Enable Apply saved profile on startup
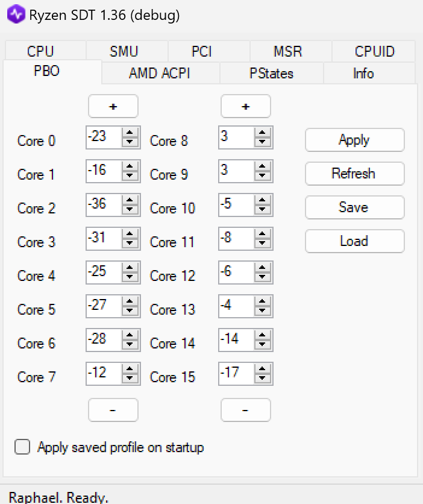Viewport: 423px width, 504px height. pyautogui.click(x=23, y=447)
